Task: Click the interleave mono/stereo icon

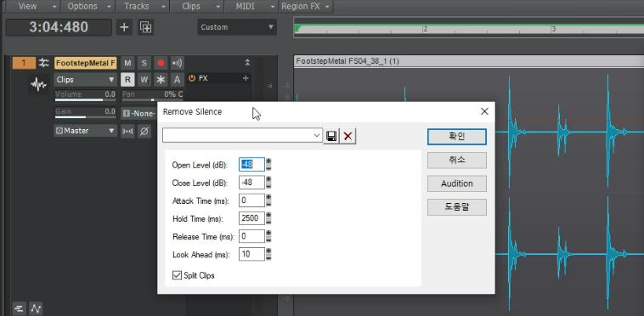Action: pos(127,131)
